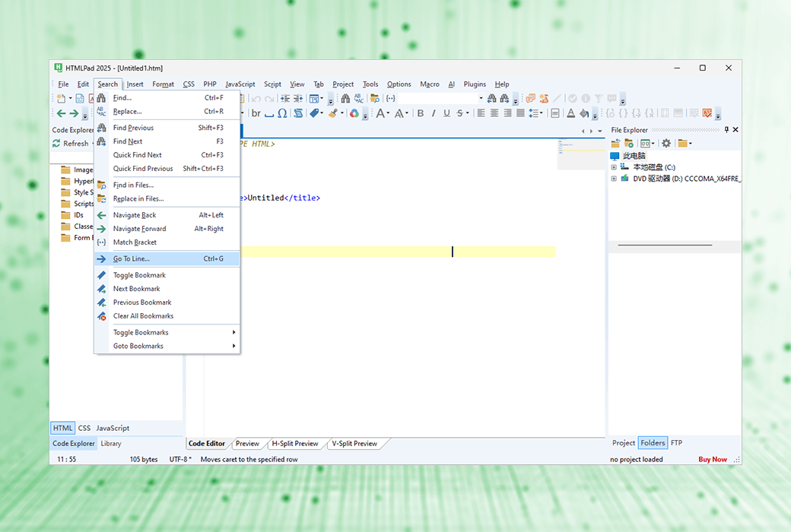The image size is (791, 532).
Task: Click the color picker wheel icon
Action: 354,113
